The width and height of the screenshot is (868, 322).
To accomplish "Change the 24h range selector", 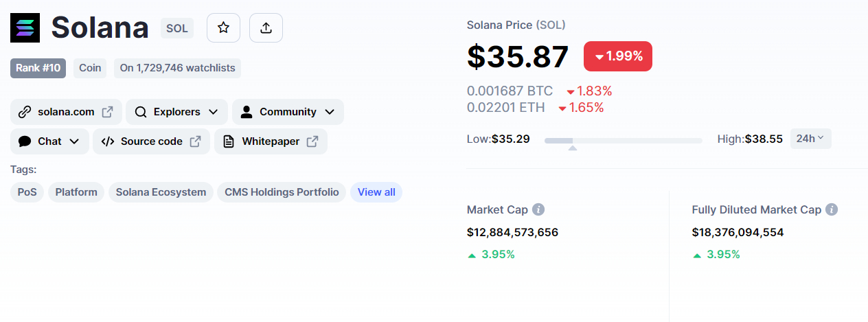I will [x=811, y=139].
